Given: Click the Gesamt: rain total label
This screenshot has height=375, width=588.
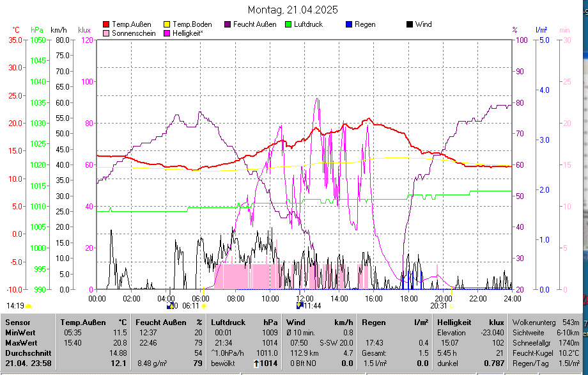Looking at the screenshot, I should pos(375,353).
